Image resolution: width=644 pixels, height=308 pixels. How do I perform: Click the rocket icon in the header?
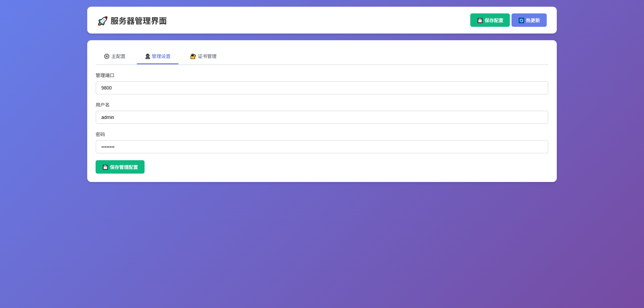103,21
